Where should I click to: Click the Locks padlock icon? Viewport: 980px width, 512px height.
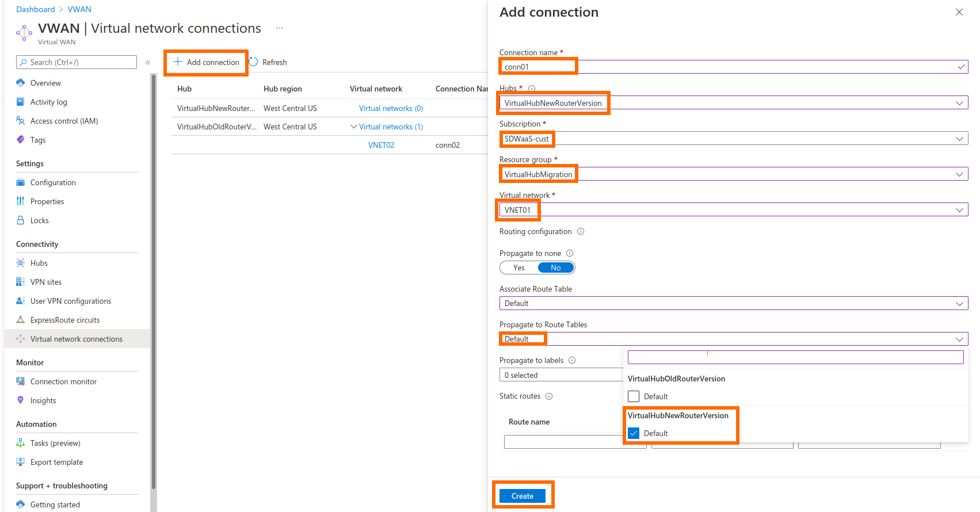pyautogui.click(x=21, y=220)
